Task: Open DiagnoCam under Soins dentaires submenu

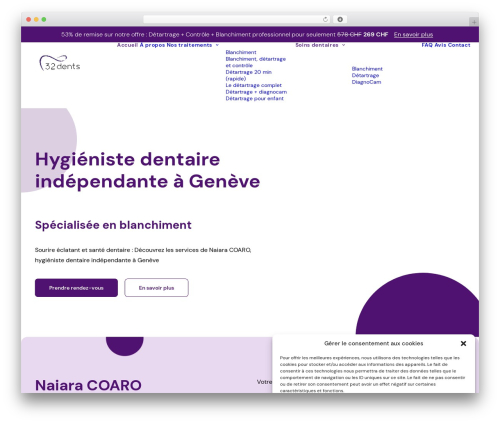Action: click(x=366, y=82)
